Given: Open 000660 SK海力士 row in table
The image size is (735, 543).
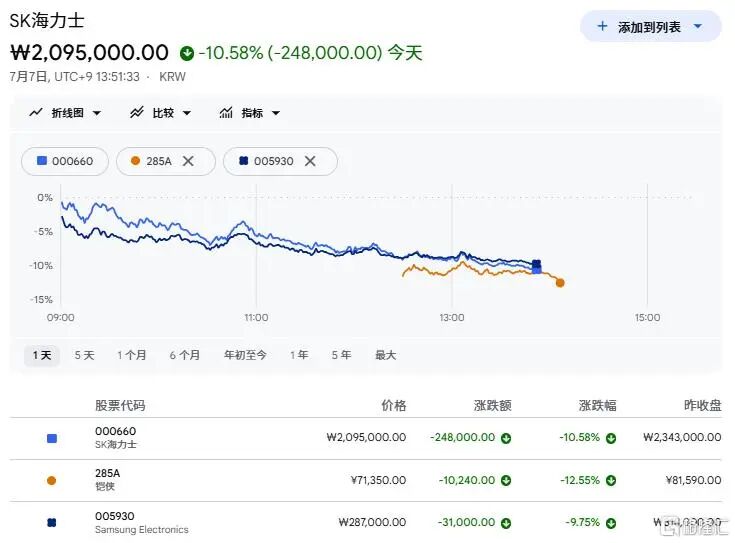Looking at the screenshot, I should click(366, 438).
